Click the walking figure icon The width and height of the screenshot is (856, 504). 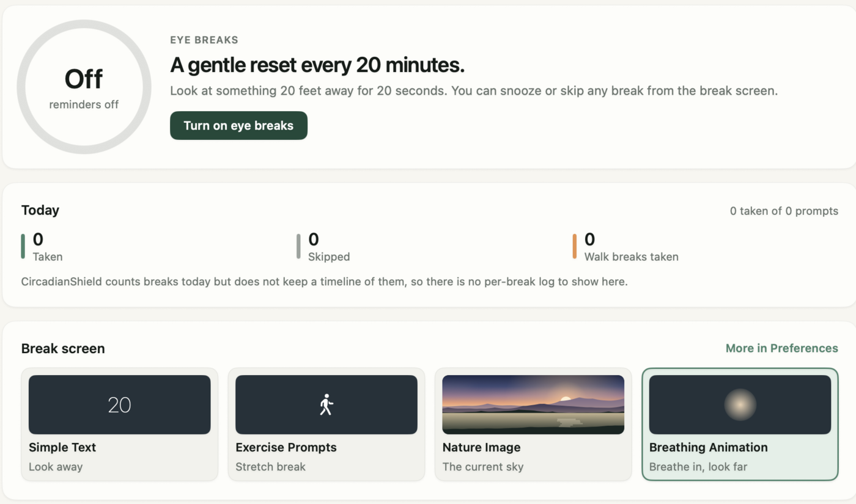pyautogui.click(x=327, y=404)
